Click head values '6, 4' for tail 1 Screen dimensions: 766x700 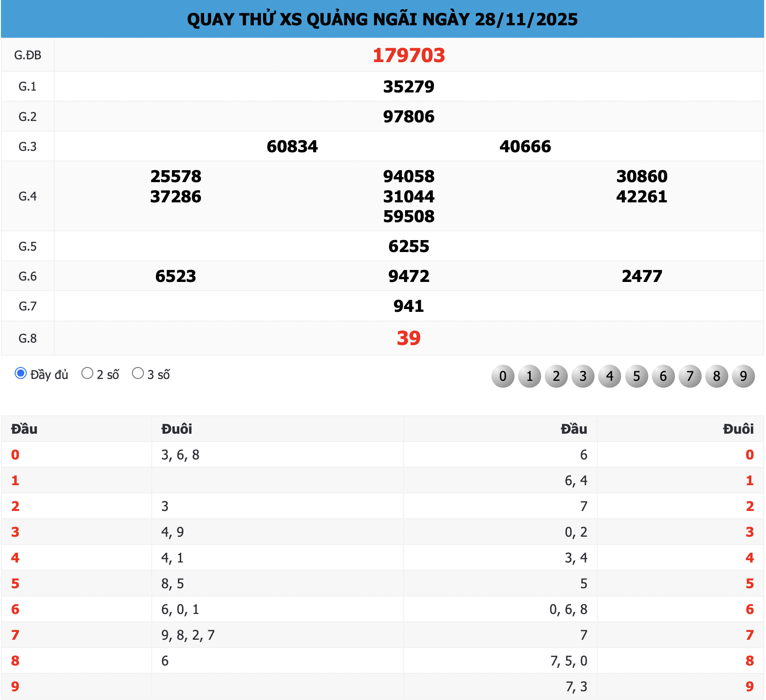[576, 481]
